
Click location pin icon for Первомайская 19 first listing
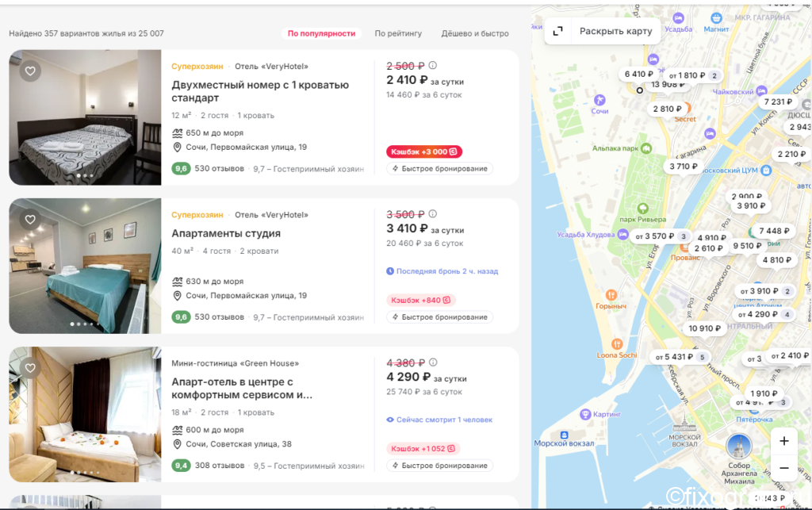(177, 148)
